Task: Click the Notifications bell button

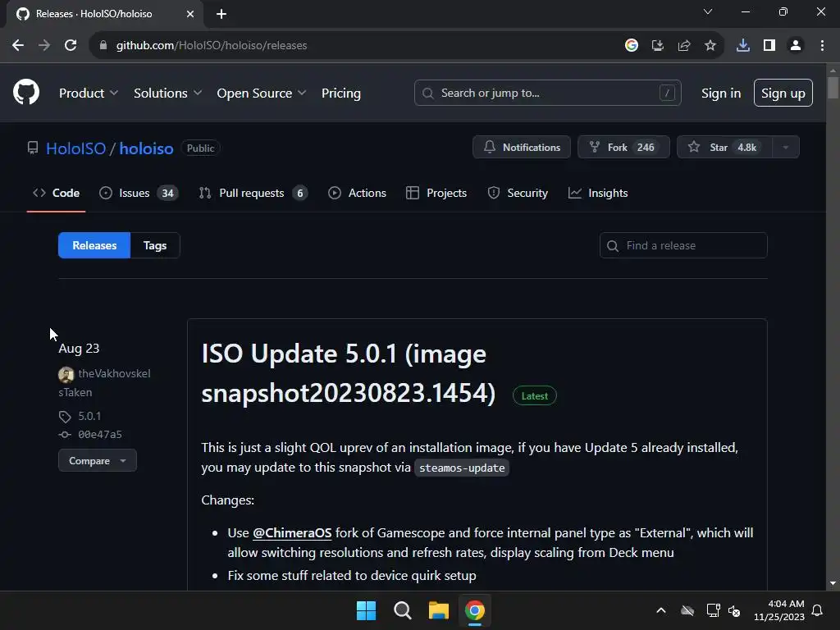Action: (522, 148)
